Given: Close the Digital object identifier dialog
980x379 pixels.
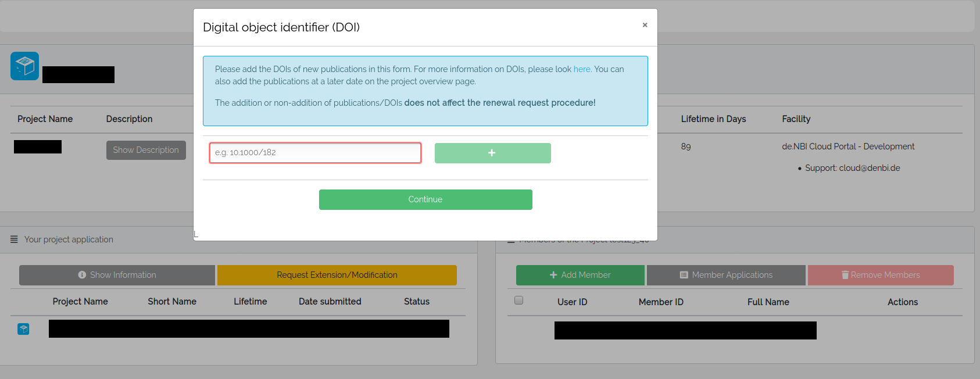Looking at the screenshot, I should tap(645, 25).
